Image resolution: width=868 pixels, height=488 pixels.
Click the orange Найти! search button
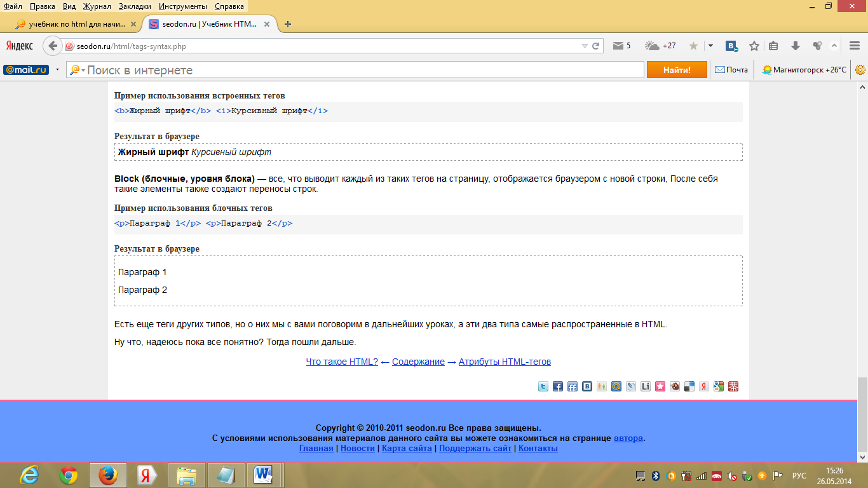[x=677, y=70]
